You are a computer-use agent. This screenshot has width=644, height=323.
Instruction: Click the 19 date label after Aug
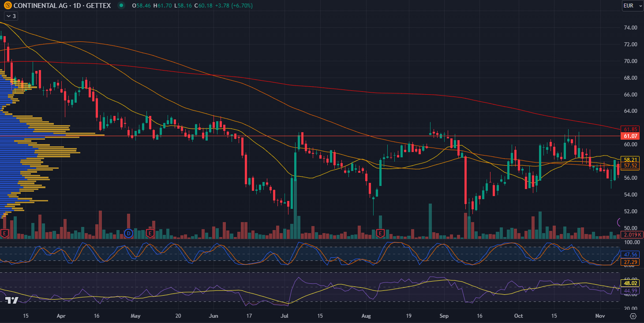(x=408, y=316)
